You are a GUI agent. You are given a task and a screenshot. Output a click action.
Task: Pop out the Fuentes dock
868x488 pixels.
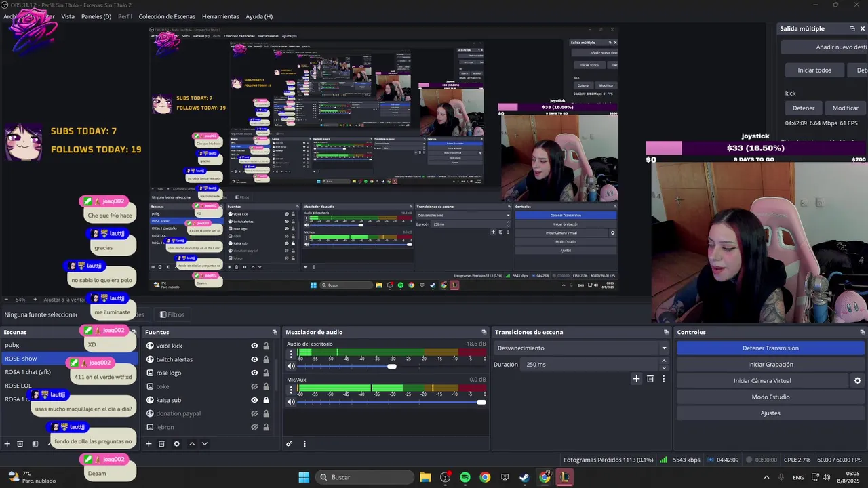(275, 332)
